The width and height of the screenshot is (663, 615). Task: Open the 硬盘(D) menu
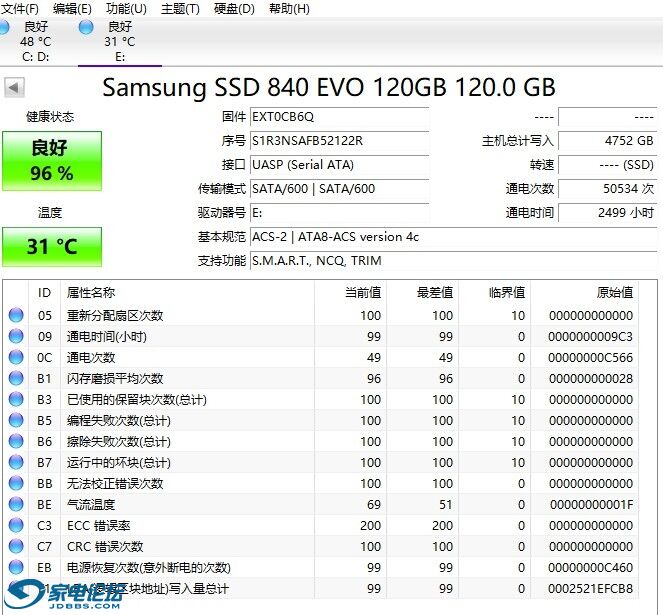click(x=234, y=8)
